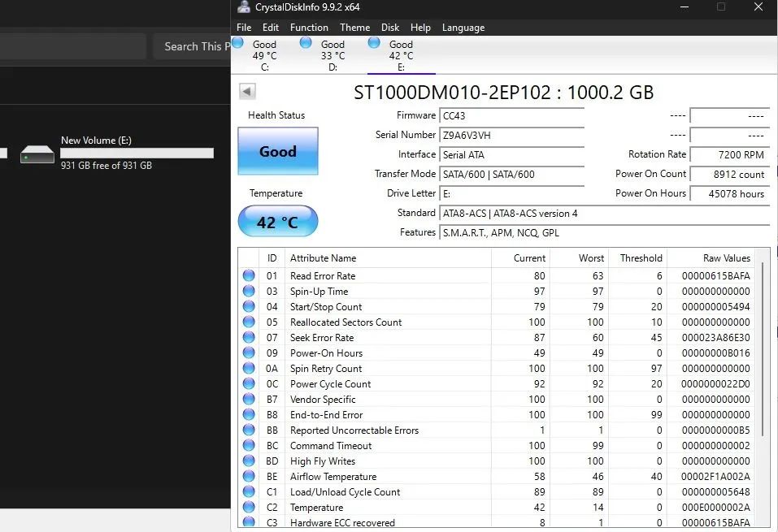This screenshot has height=532, width=778.
Task: Click the status orb for Airflow Temperature
Action: click(x=249, y=476)
